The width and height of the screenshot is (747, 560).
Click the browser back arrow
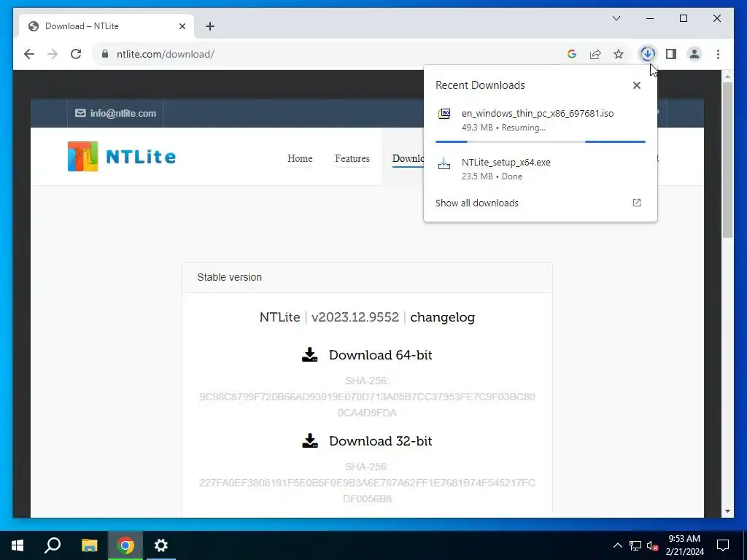click(29, 54)
